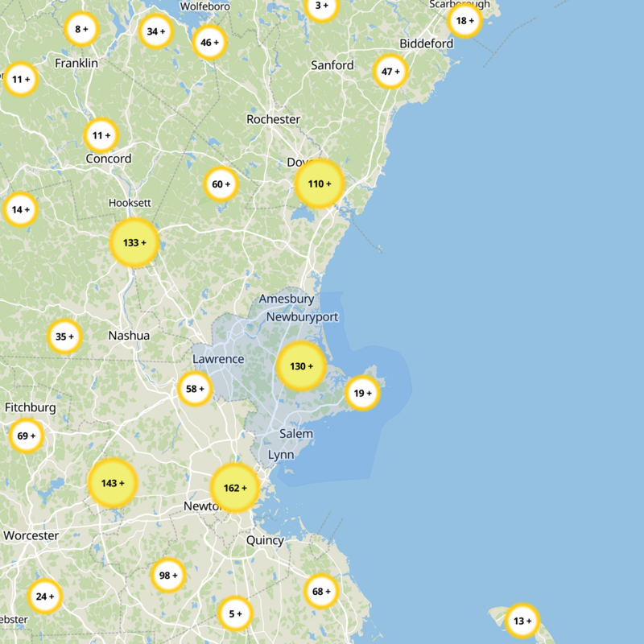Click the 11 + cluster above Concord
Image resolution: width=644 pixels, height=644 pixels.
(101, 135)
